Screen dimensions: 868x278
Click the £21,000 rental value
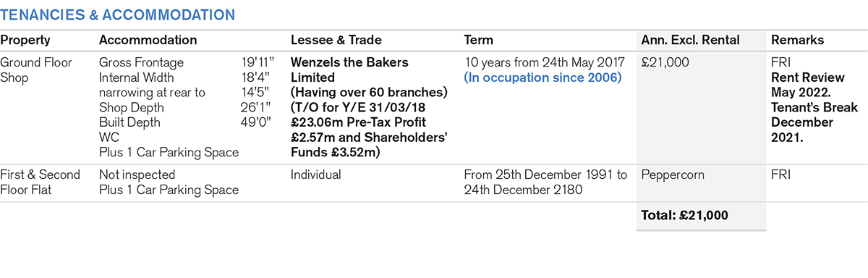tap(665, 63)
